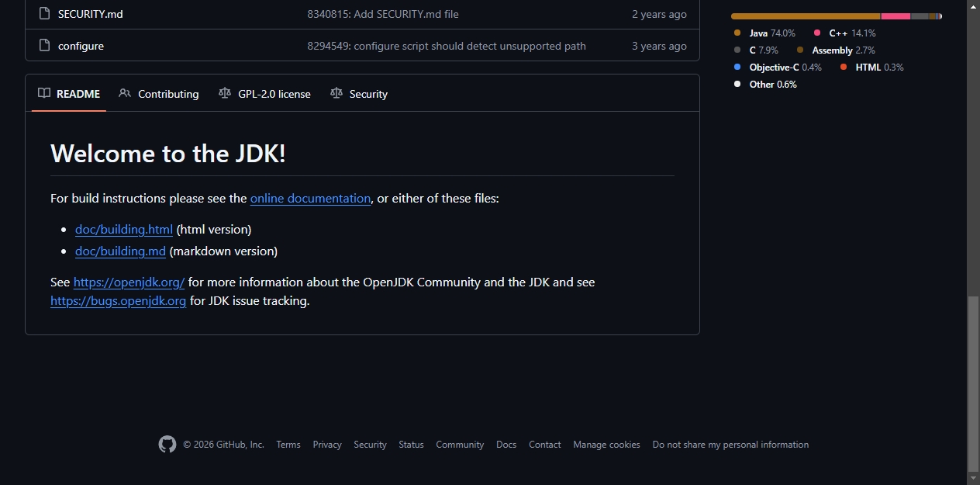Open the Docs footer link
Screen dimensions: 980x485
coord(506,445)
